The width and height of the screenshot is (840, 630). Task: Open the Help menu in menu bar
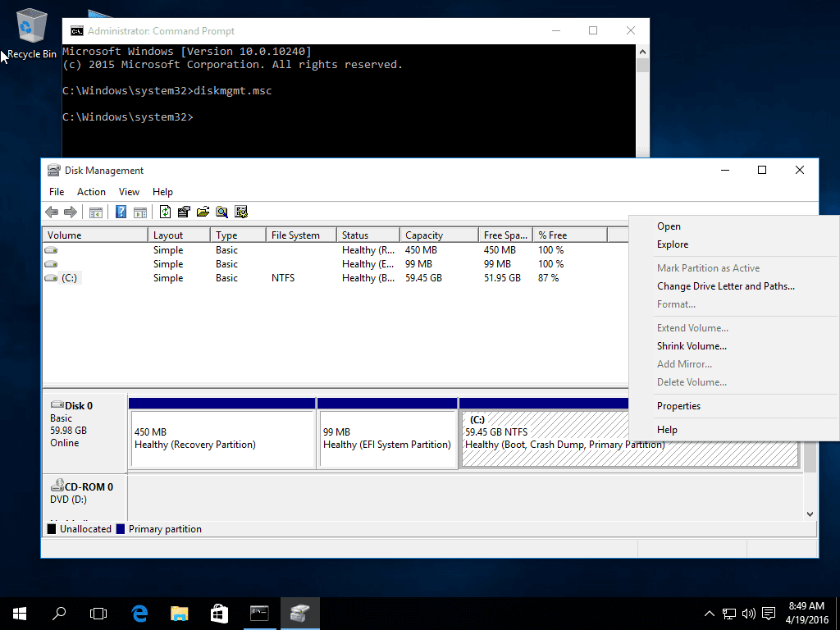tap(162, 192)
